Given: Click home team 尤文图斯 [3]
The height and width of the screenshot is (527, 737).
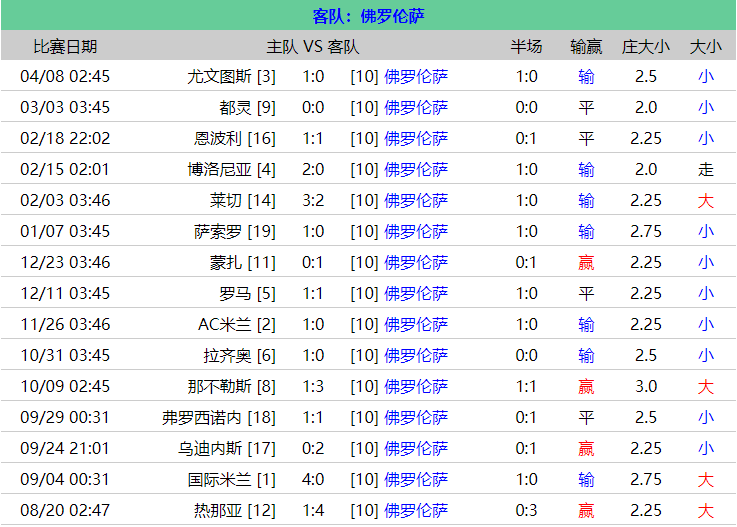Looking at the screenshot, I should click(231, 76).
